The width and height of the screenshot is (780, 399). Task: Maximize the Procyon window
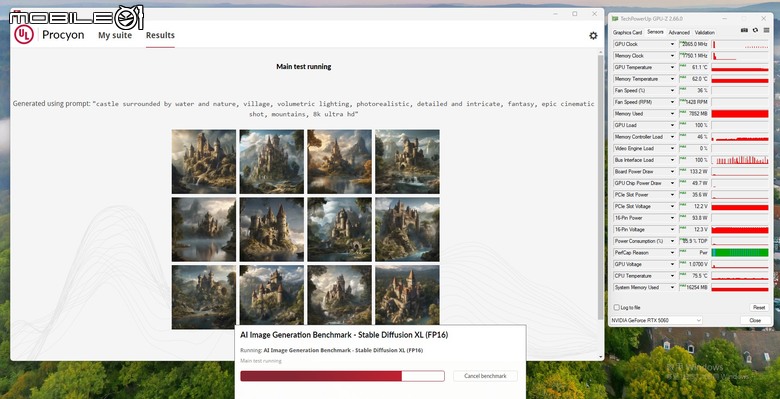click(575, 14)
